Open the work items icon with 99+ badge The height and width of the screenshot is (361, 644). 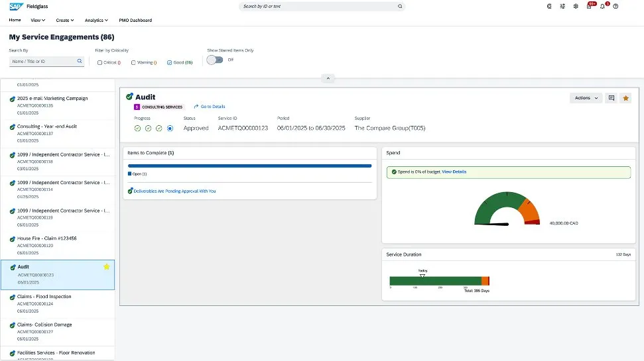click(589, 7)
